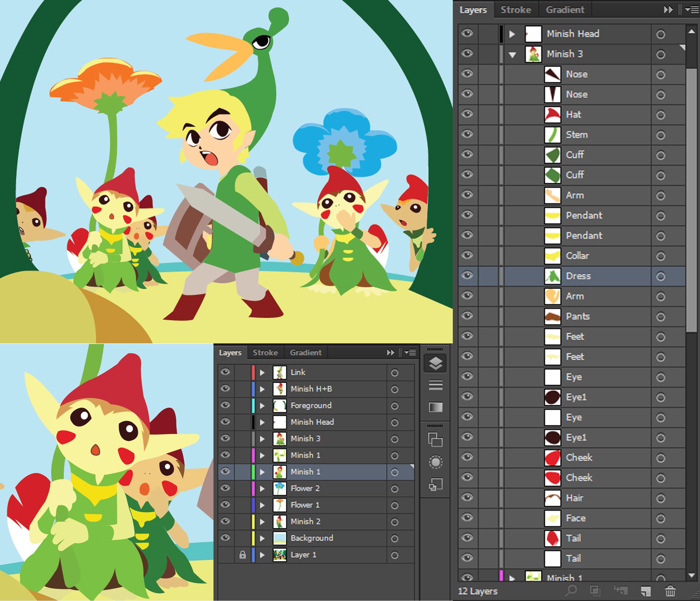Viewport: 700px width, 601px height.
Task: Hide the Link layer with its eye icon
Action: [x=225, y=372]
